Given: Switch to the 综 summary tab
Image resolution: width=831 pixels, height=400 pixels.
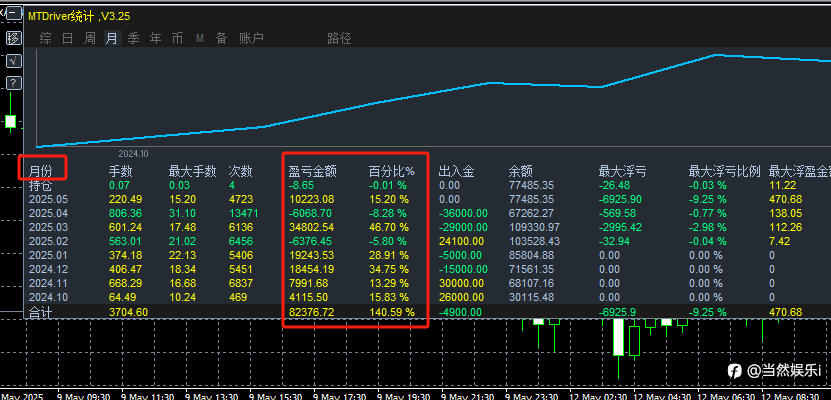Looking at the screenshot, I should 46,39.
